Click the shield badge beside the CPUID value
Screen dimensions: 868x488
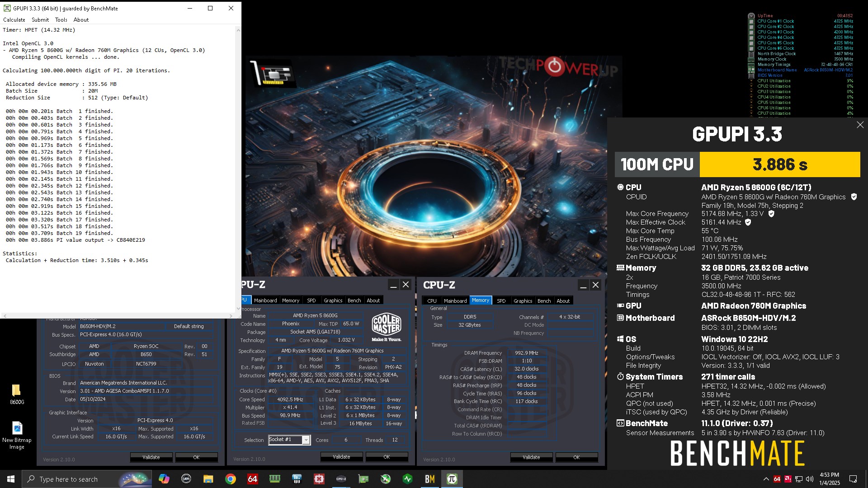854,197
